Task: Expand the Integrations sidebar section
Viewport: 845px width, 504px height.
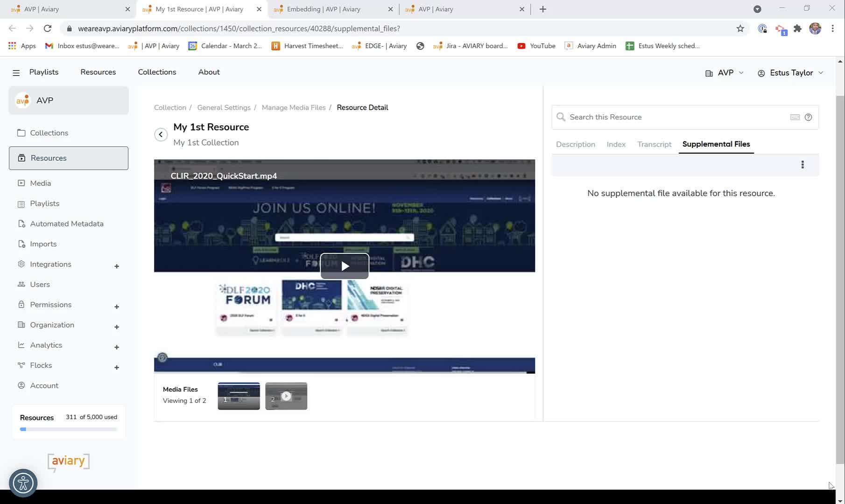Action: pyautogui.click(x=117, y=266)
